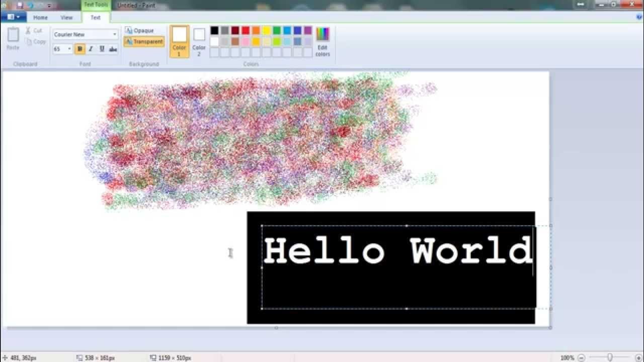Click zoom in plus button
The width and height of the screenshot is (644, 362).
[638, 357]
